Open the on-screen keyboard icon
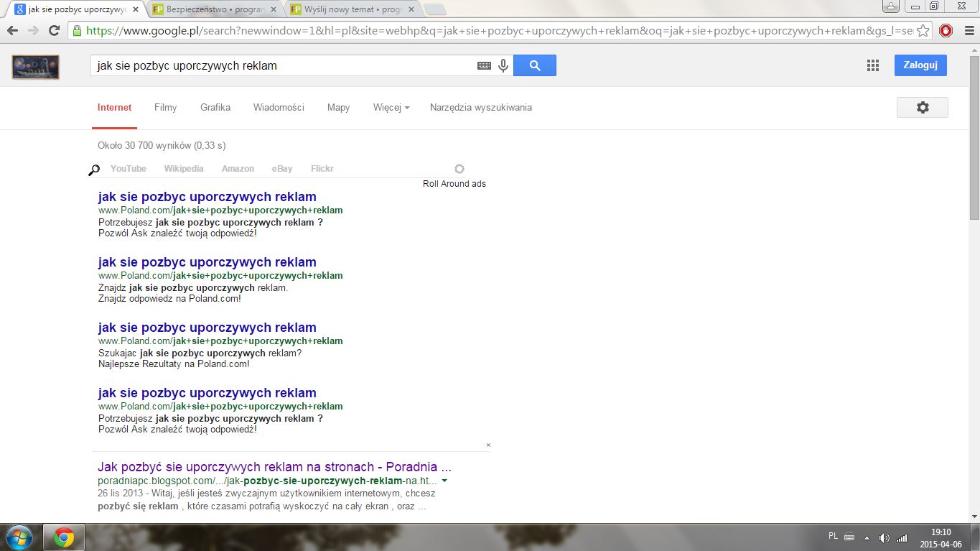Viewport: 980px width, 551px height. point(484,65)
